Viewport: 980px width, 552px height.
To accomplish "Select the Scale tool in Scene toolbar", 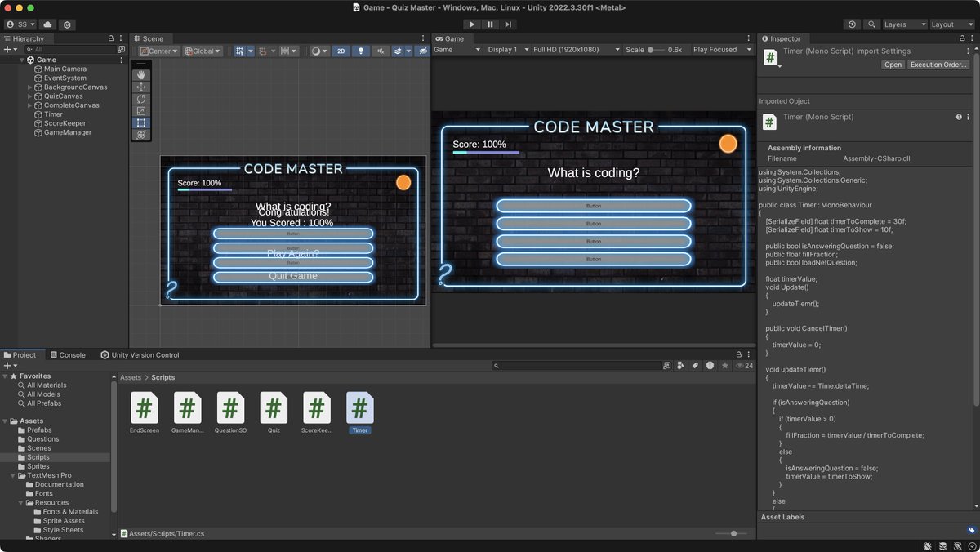I will coord(141,111).
